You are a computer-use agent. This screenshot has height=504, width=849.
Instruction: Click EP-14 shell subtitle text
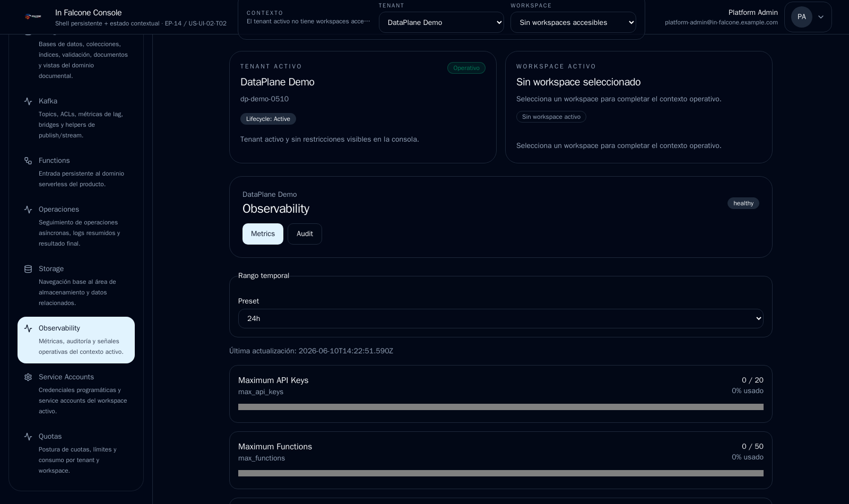tap(141, 23)
